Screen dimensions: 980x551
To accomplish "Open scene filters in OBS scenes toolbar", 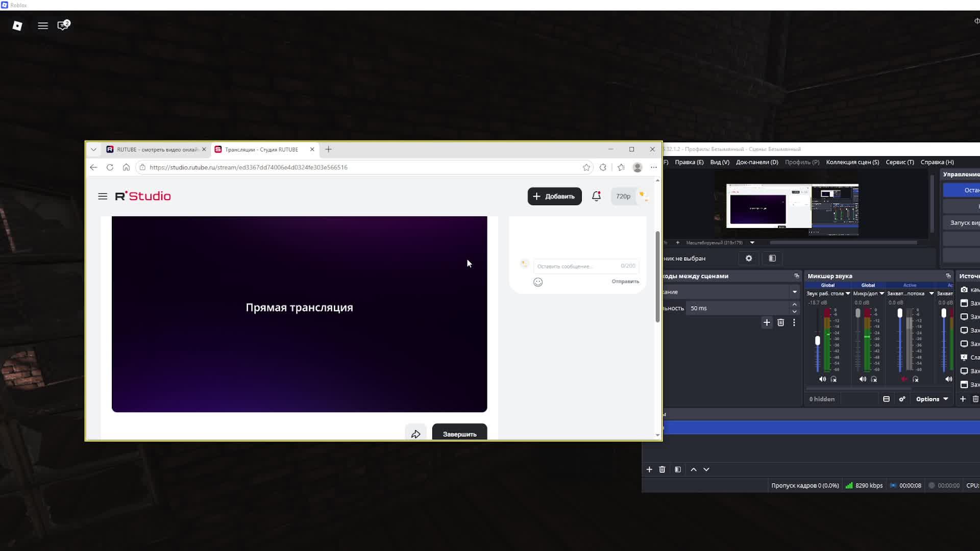I will point(678,469).
